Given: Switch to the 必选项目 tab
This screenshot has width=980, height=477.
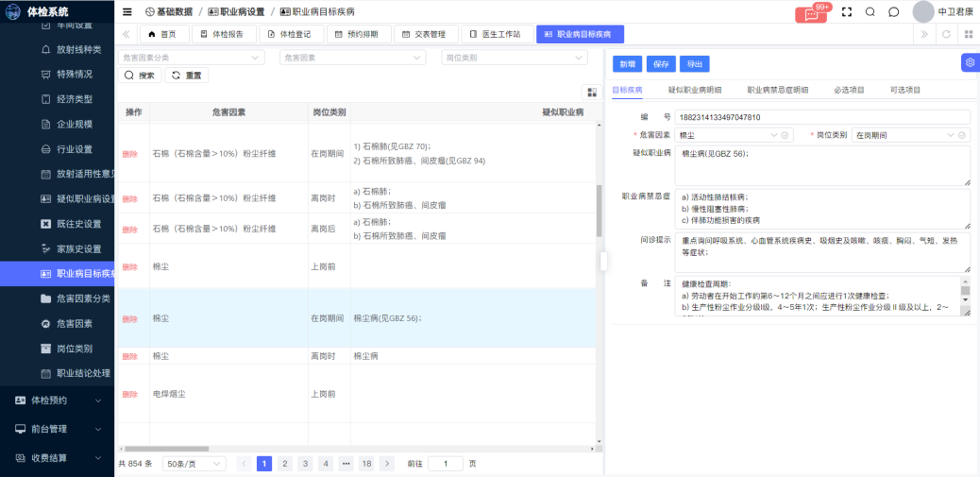Looking at the screenshot, I should click(849, 90).
